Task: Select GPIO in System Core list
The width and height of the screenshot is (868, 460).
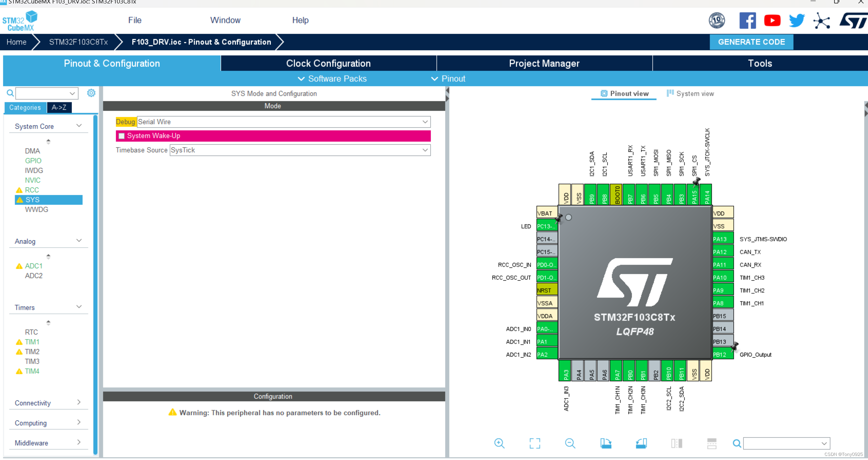Action: [33, 160]
